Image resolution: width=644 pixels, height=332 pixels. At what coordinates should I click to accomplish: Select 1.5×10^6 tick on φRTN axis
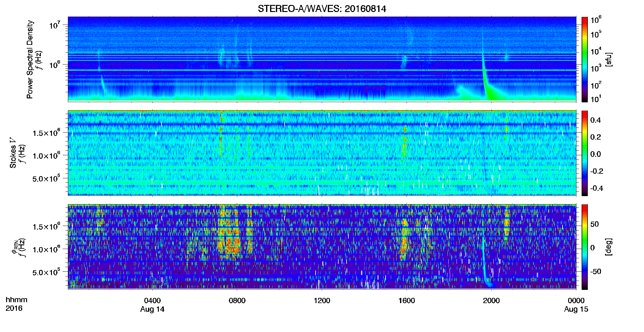[46, 227]
